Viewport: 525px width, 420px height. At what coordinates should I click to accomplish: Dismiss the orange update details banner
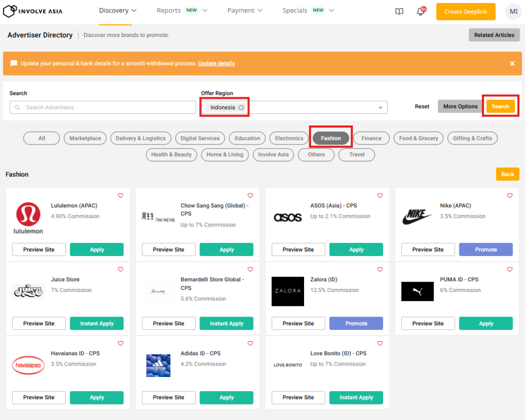click(512, 64)
